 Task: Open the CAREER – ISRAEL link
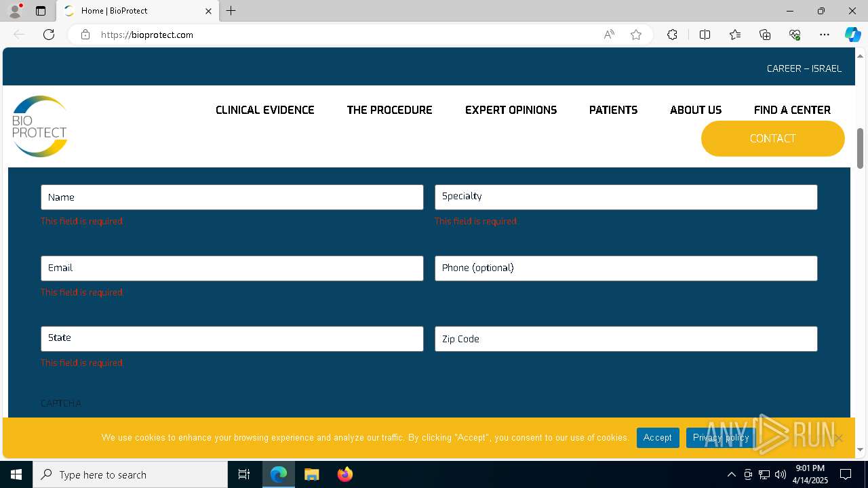pyautogui.click(x=804, y=68)
